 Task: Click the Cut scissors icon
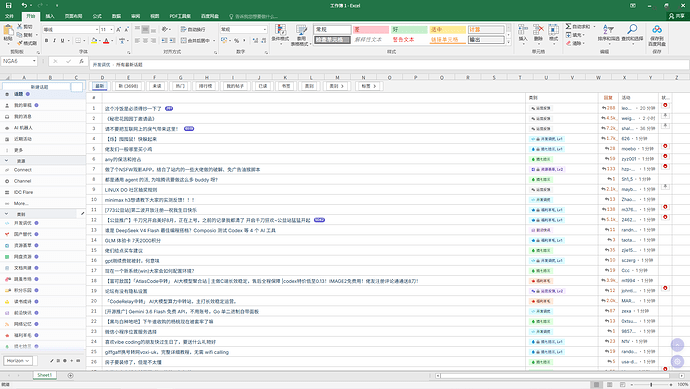pyautogui.click(x=20, y=27)
